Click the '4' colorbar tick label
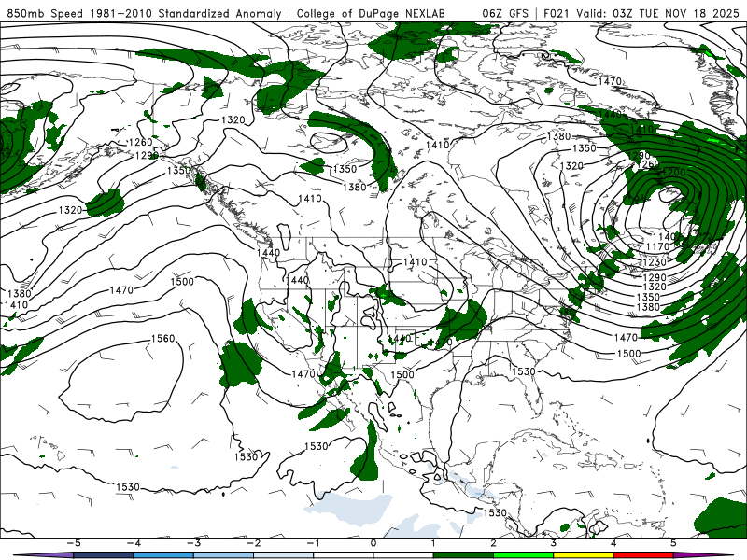The height and width of the screenshot is (560, 747). [x=613, y=543]
